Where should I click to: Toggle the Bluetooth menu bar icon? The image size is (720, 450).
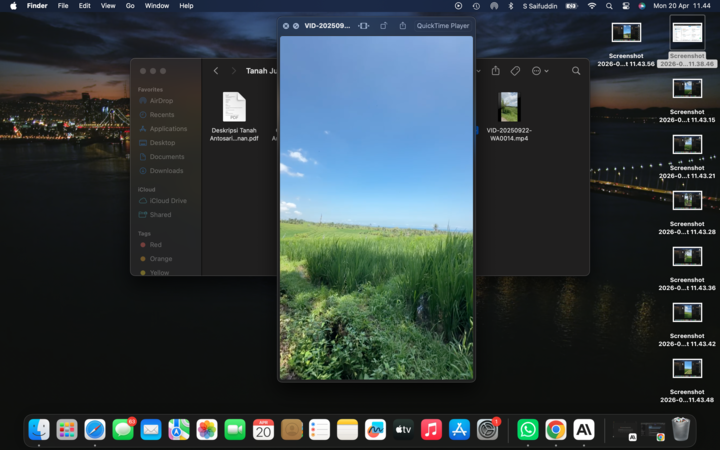[x=511, y=6]
